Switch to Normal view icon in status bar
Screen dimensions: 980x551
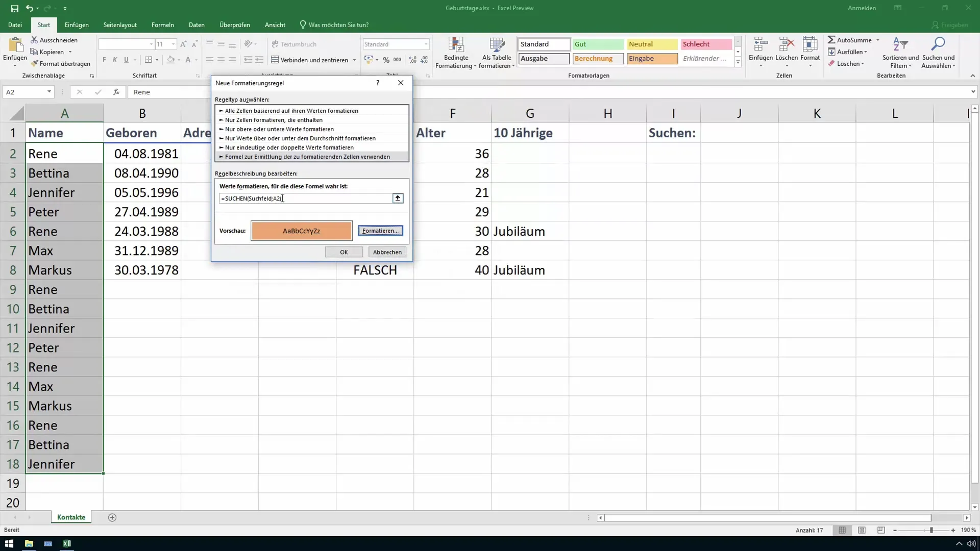click(842, 530)
